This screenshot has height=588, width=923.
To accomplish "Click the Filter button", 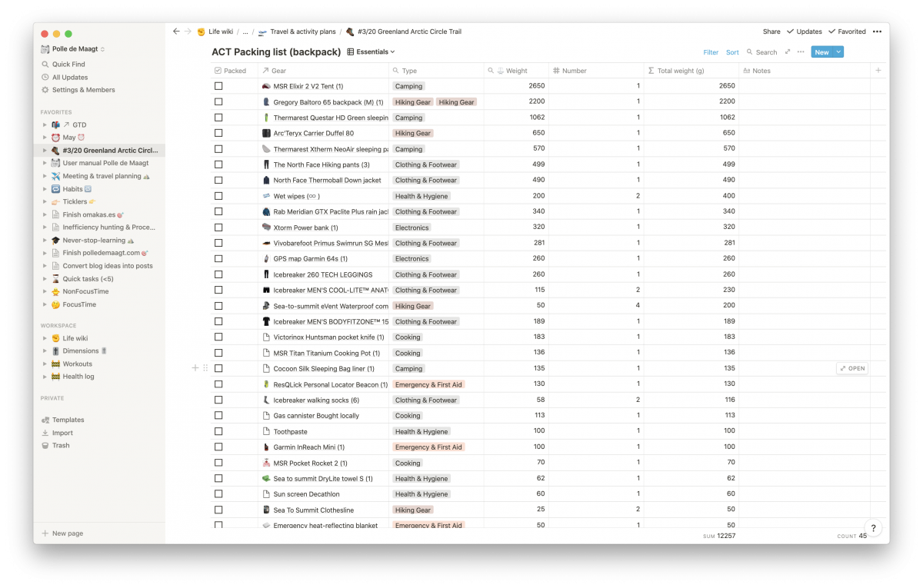I will (711, 52).
